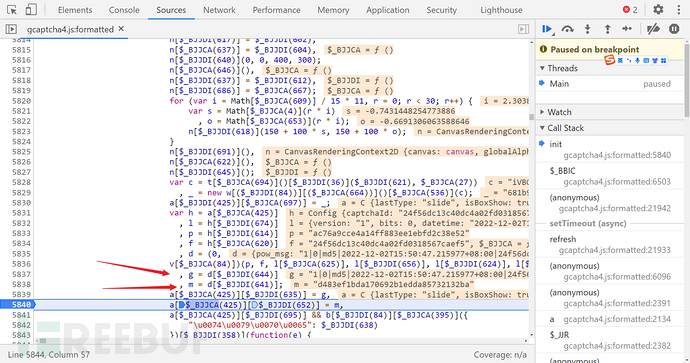
Task: Click the code editor vertical scrollbar thumb
Action: (x=532, y=117)
